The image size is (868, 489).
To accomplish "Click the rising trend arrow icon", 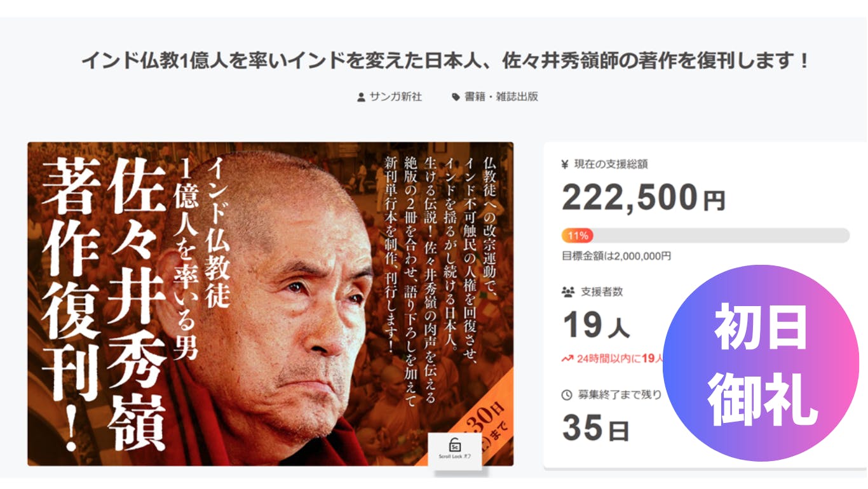I will 567,359.
